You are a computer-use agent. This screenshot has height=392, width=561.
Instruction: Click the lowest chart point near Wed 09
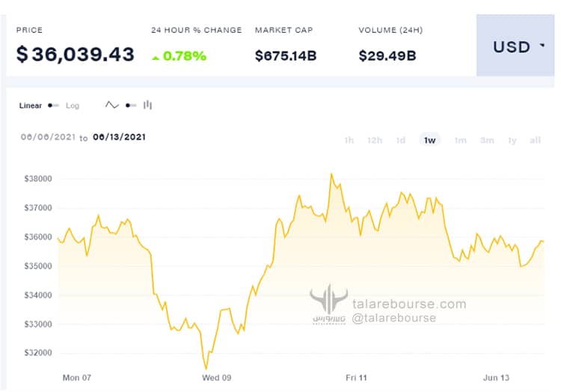[x=206, y=368]
